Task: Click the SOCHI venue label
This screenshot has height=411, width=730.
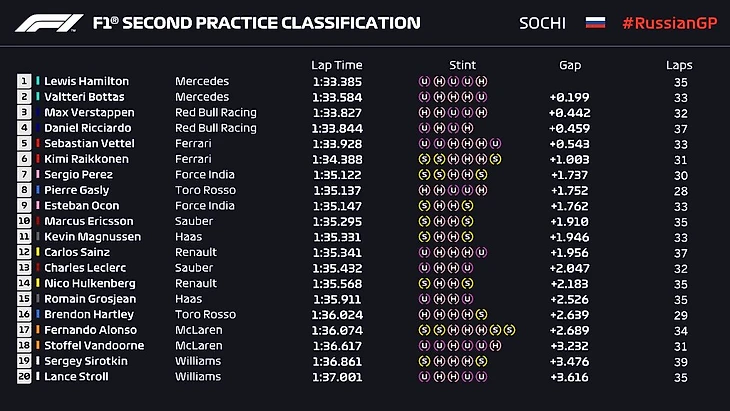Action: 542,23
